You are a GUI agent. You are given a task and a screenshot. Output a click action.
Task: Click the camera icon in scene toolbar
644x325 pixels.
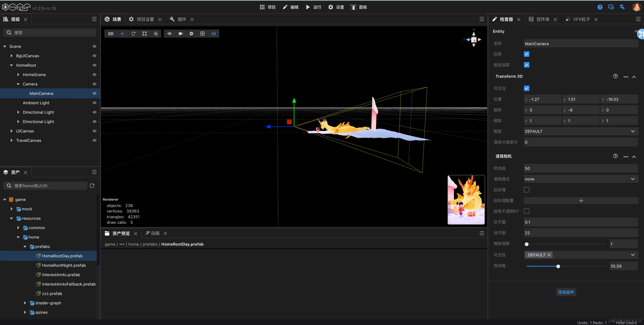click(181, 33)
